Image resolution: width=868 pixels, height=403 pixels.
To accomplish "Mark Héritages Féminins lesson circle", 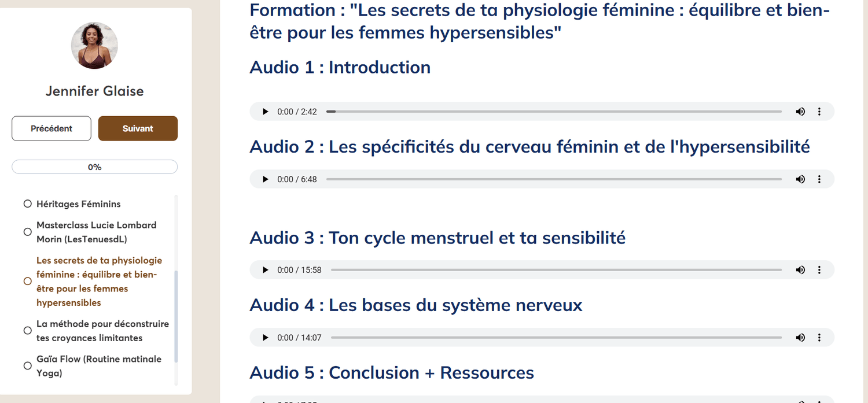I will (x=27, y=204).
